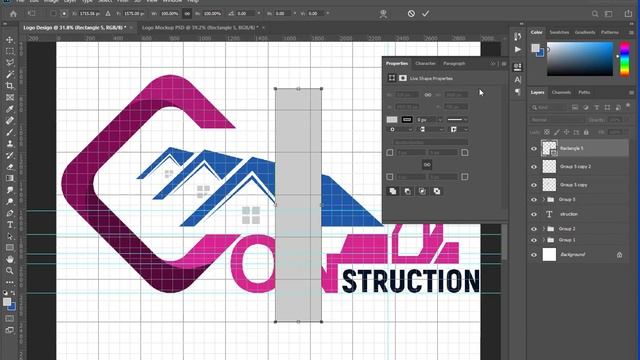Image resolution: width=640 pixels, height=360 pixels.
Task: Select the Frame tool
Action: [x=10, y=97]
